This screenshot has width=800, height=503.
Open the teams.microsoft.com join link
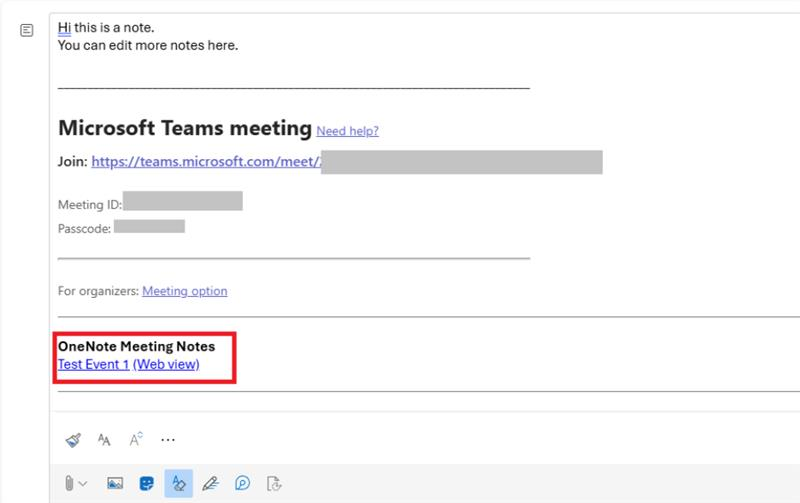207,162
